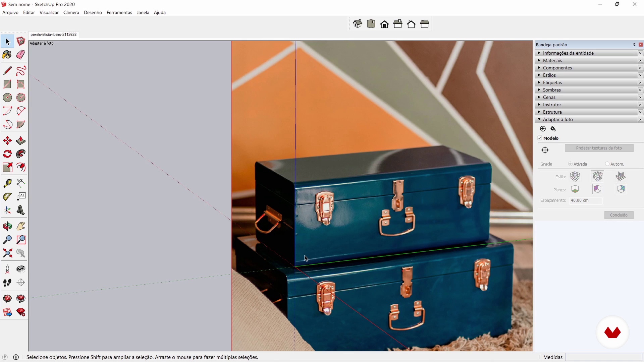Screen dimensions: 644x362
Task: Toggle the second Planos grid option
Action: click(598, 189)
